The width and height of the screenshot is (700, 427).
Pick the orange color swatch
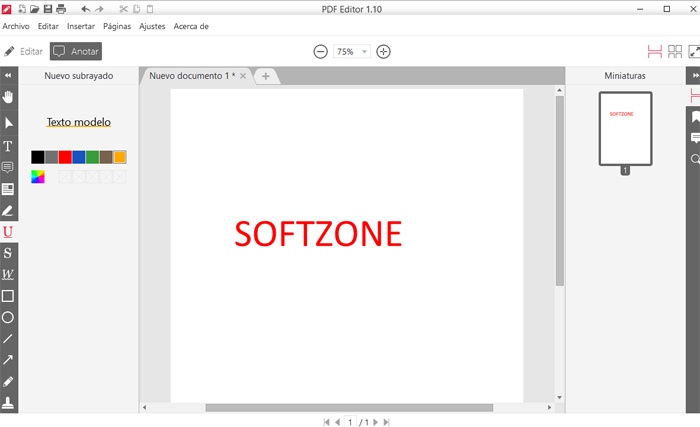[120, 157]
